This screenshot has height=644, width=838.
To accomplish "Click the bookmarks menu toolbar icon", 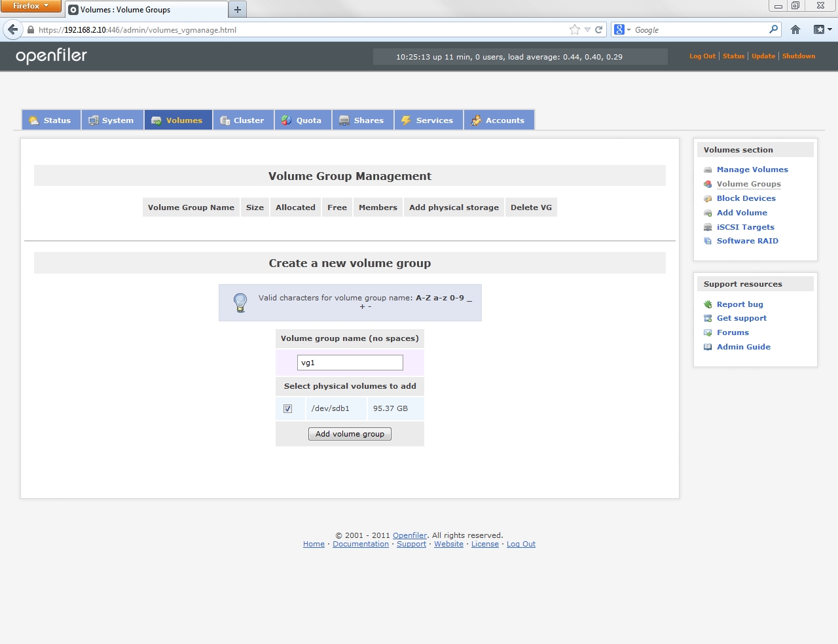I will click(x=822, y=29).
